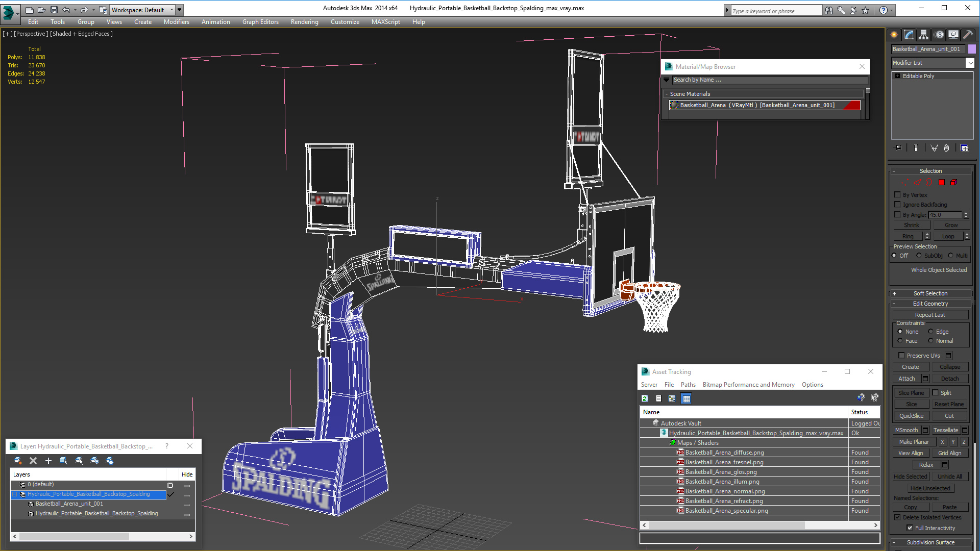
Task: Select Polygon sub-object level icon
Action: tap(942, 182)
